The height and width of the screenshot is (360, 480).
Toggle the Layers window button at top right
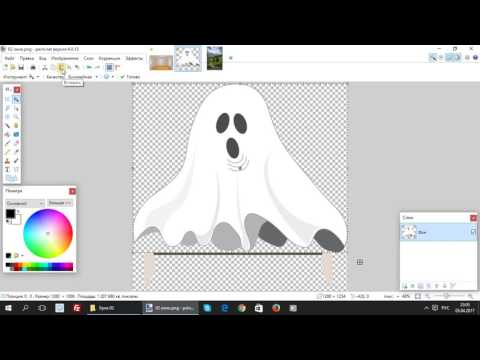pos(450,57)
